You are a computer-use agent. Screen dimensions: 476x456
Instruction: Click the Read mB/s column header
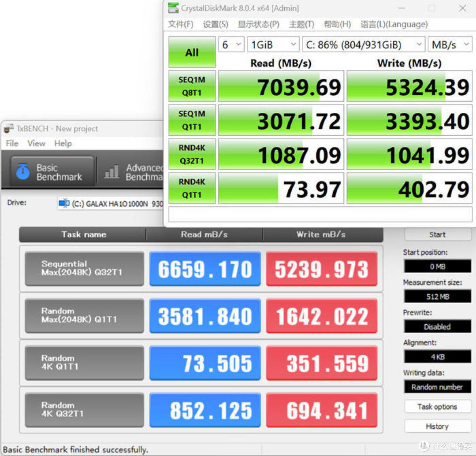click(x=204, y=234)
